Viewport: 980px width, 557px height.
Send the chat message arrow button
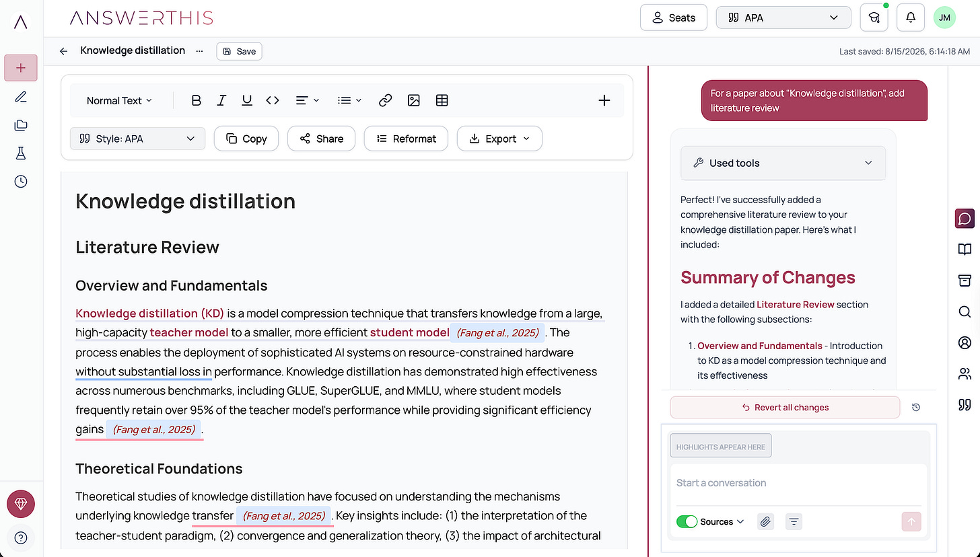[911, 521]
